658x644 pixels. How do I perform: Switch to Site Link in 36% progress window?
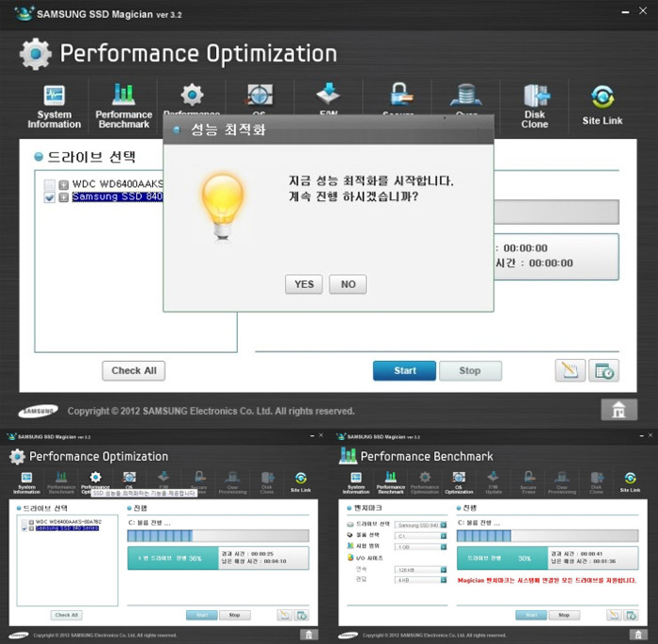301,481
